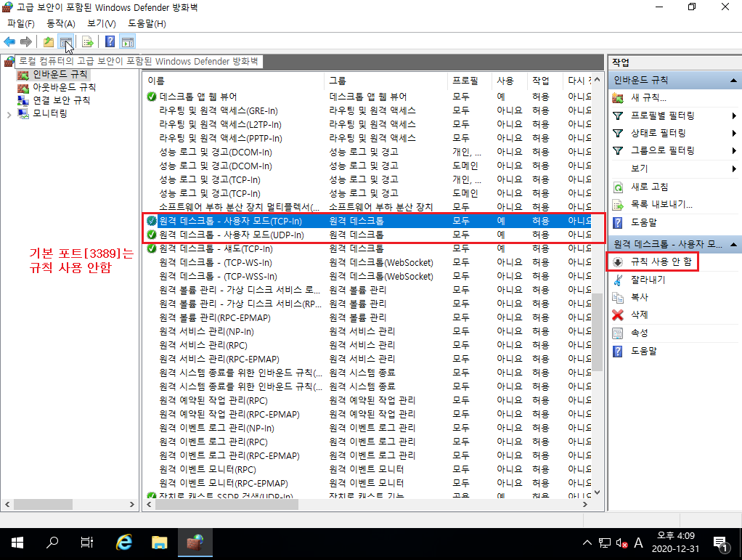742x560 pixels.
Task: Select 원격 데스크톱 - 섀도(TCP-In) rule
Action: pos(367,248)
